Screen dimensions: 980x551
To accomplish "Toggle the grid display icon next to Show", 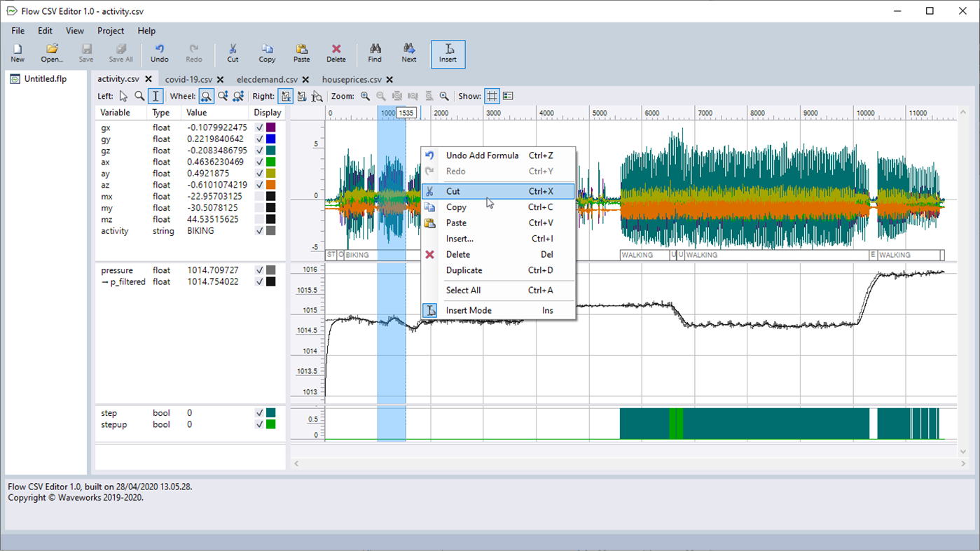I will click(491, 96).
